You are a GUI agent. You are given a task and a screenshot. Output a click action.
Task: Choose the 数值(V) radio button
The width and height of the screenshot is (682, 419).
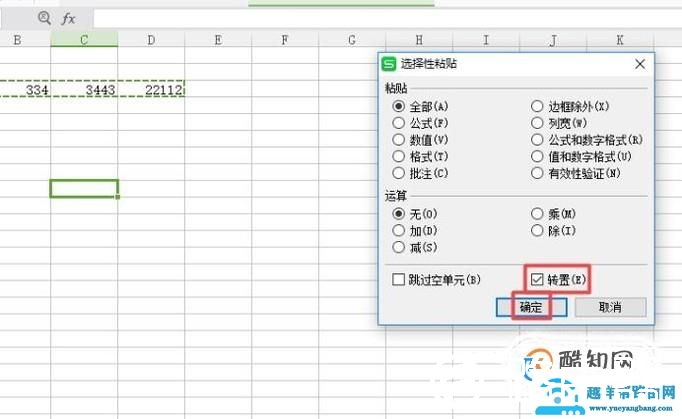(x=398, y=140)
